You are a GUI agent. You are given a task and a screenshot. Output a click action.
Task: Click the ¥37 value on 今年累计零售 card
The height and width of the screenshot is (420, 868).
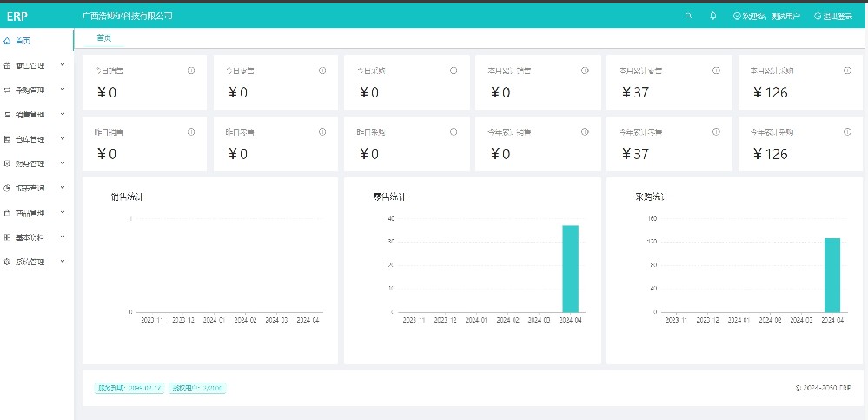(635, 154)
